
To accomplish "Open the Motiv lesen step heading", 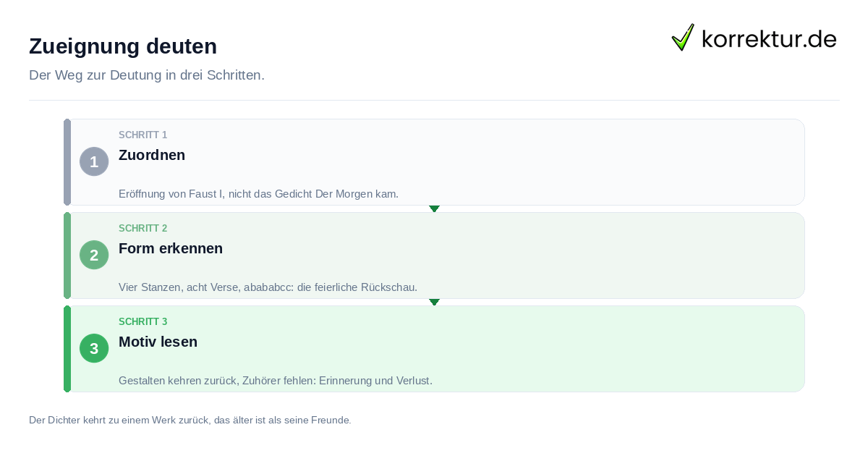I will tap(158, 342).
